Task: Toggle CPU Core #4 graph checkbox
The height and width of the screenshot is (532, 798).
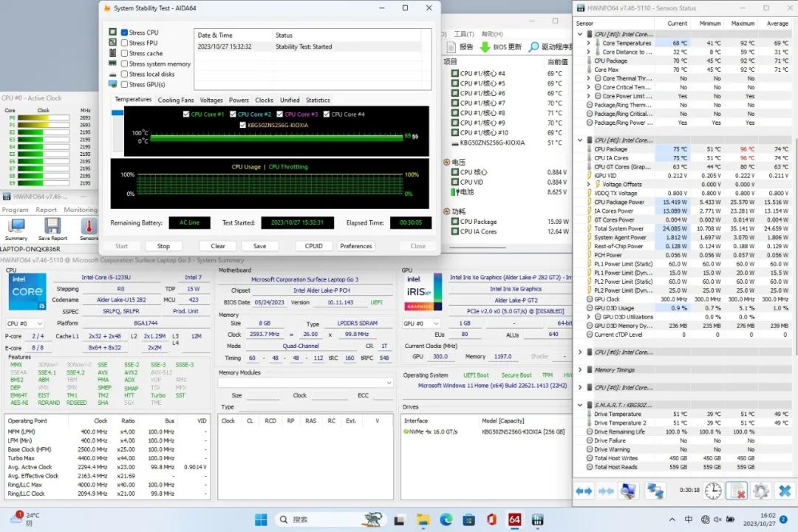Action: click(327, 114)
